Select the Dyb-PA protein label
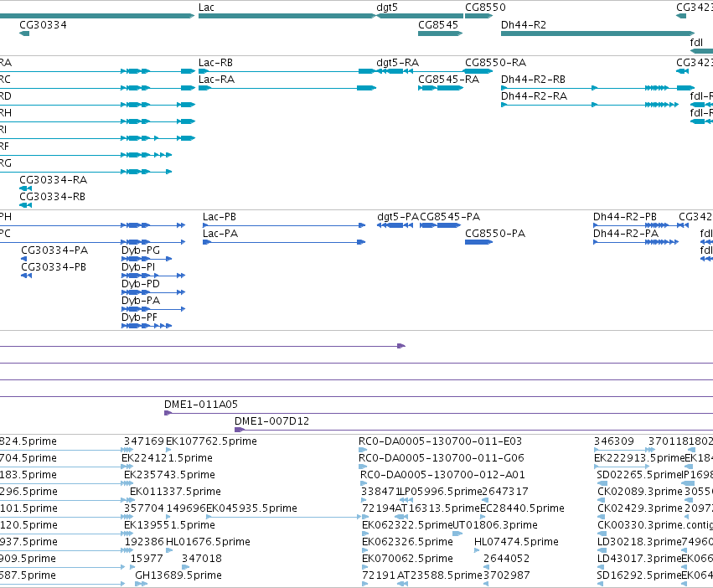Image resolution: width=713 pixels, height=588 pixels. 141,301
